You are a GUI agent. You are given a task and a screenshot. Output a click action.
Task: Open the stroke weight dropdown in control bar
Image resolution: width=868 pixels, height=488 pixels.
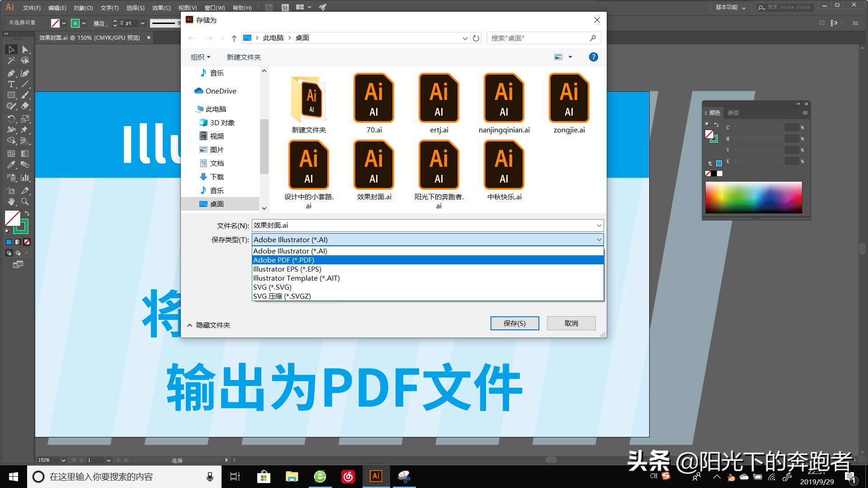pyautogui.click(x=142, y=23)
